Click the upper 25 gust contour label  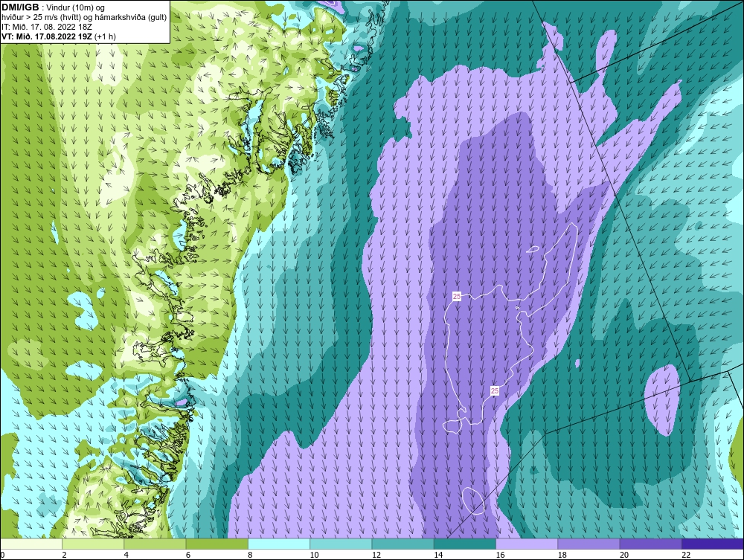[x=457, y=296]
